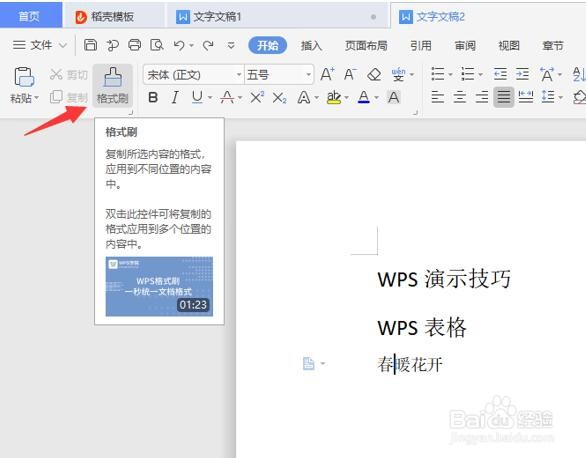This screenshot has width=586, height=458.
Task: Switch to the 视图 ribbon tab
Action: click(x=509, y=46)
